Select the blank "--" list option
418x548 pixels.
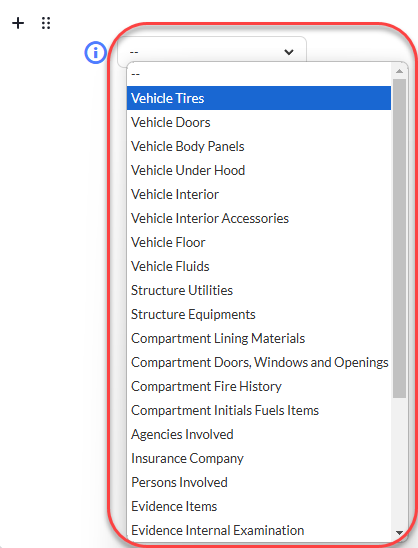(259, 74)
